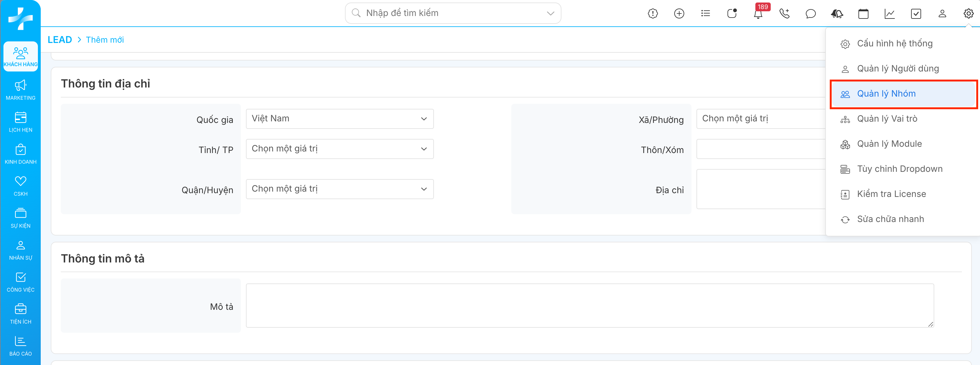Expand the search box dropdown arrow
Image resolution: width=980 pixels, height=365 pixels.
point(550,13)
